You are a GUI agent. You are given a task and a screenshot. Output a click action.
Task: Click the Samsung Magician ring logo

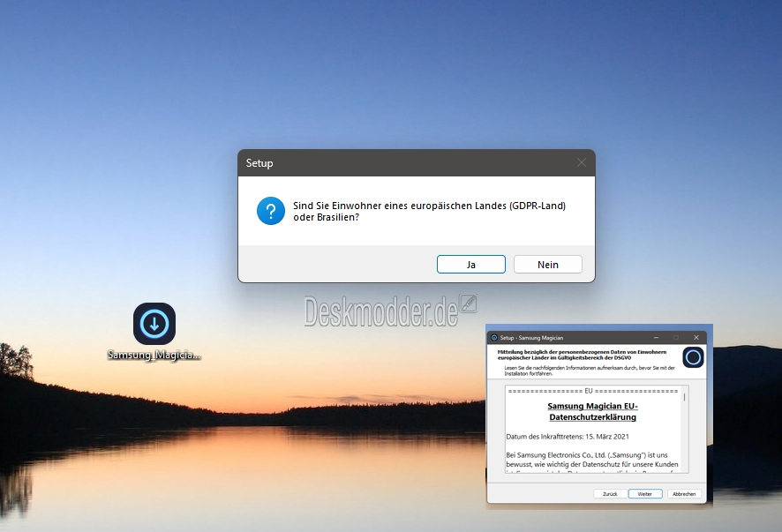pyautogui.click(x=693, y=357)
